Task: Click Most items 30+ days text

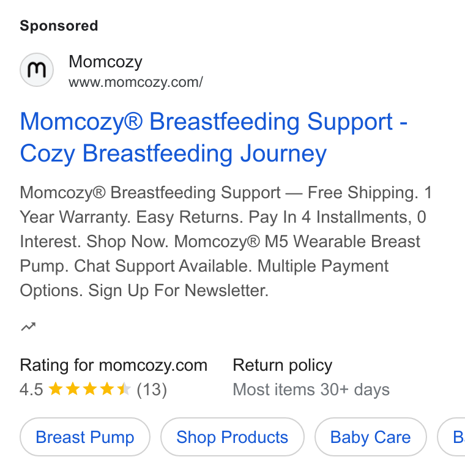Action: pos(311,390)
